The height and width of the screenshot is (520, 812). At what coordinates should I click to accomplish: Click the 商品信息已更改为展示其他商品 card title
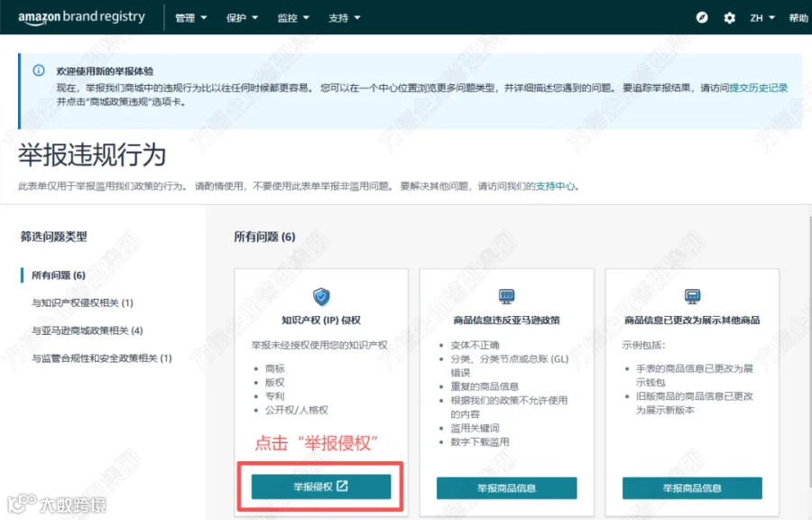pos(692,320)
